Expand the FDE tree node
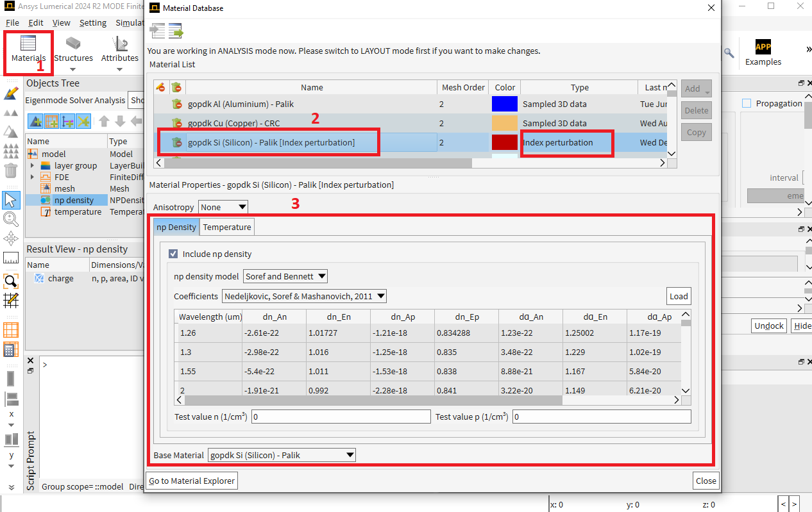Image resolution: width=812 pixels, height=512 pixels. 32,177
